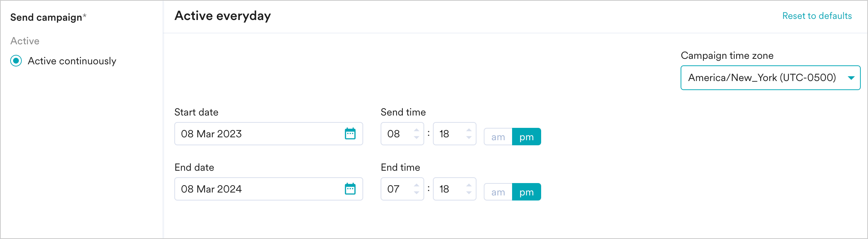
Task: Switch End time to am
Action: [498, 192]
